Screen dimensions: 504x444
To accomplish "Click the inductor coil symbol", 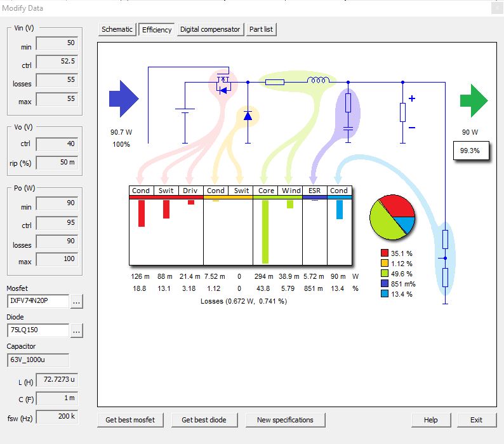I will coord(317,81).
